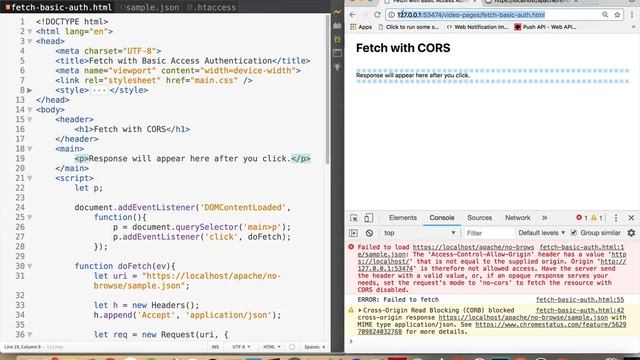The width and height of the screenshot is (640, 360).
Task: Open the Web Notification bookmark
Action: pos(477,27)
